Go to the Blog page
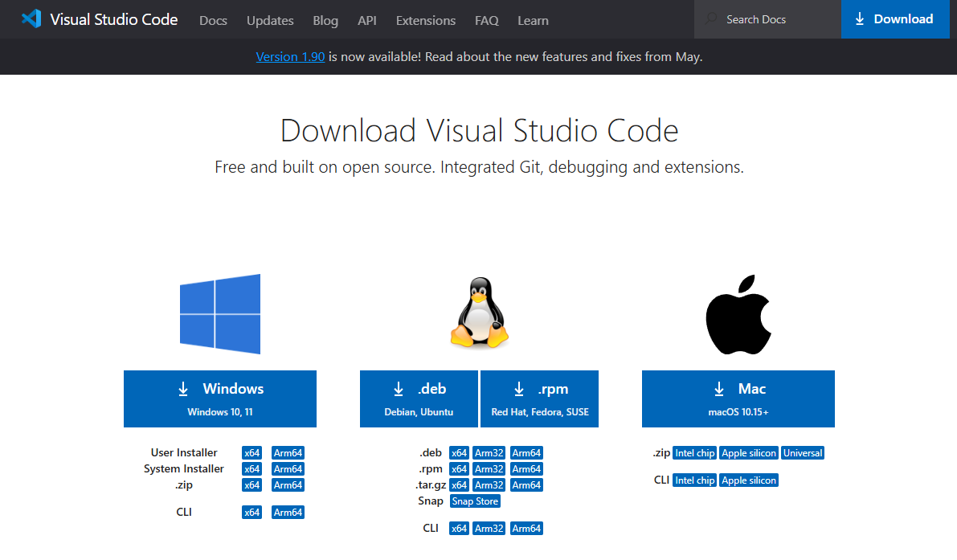Image resolution: width=957 pixels, height=560 pixels. (325, 20)
